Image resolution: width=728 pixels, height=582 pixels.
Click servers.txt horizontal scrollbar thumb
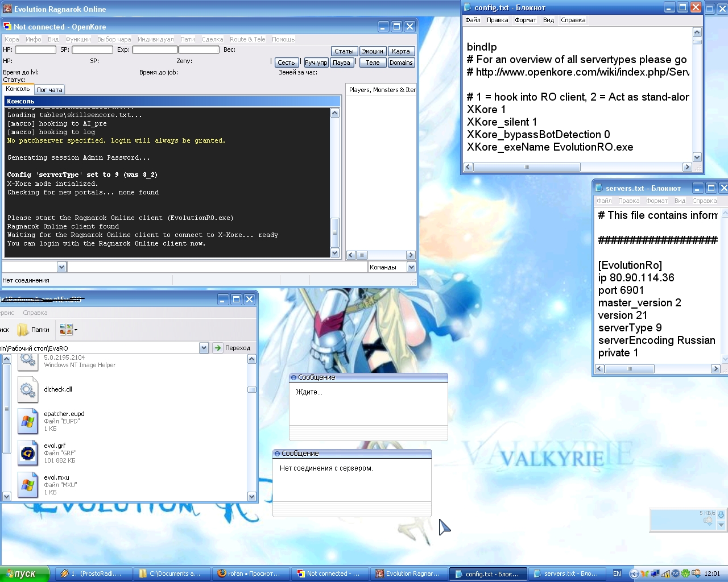click(630, 369)
